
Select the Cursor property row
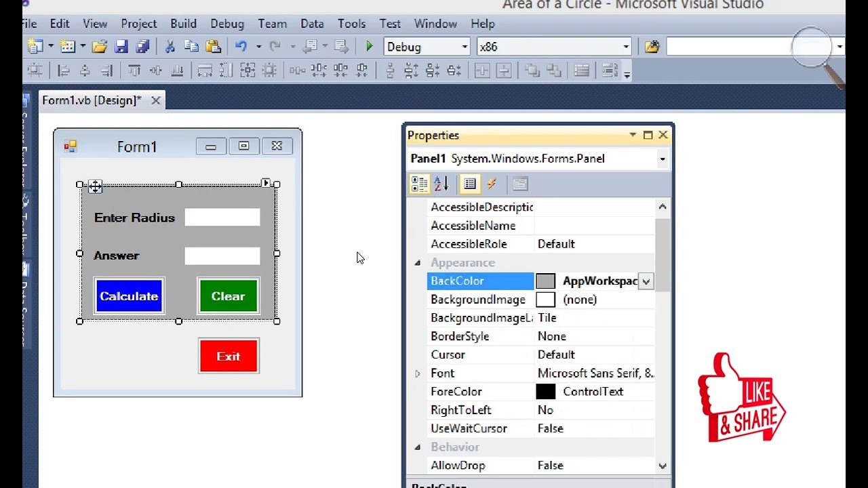click(541, 355)
